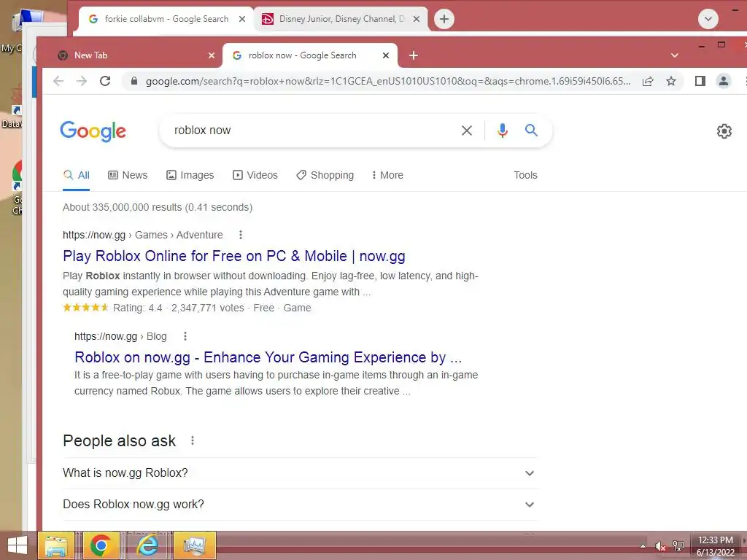
Task: Launch Internet Explorer from the taskbar
Action: tap(147, 545)
